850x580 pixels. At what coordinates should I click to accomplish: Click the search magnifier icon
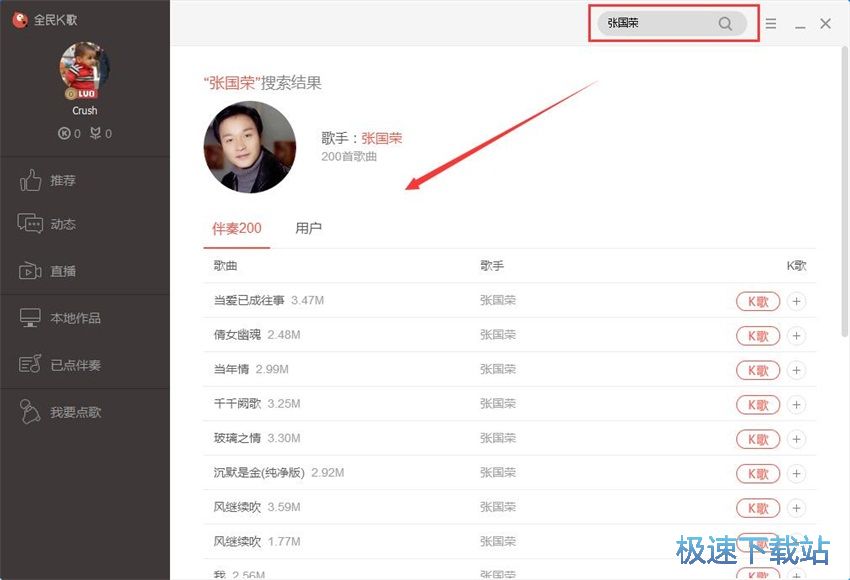[725, 23]
